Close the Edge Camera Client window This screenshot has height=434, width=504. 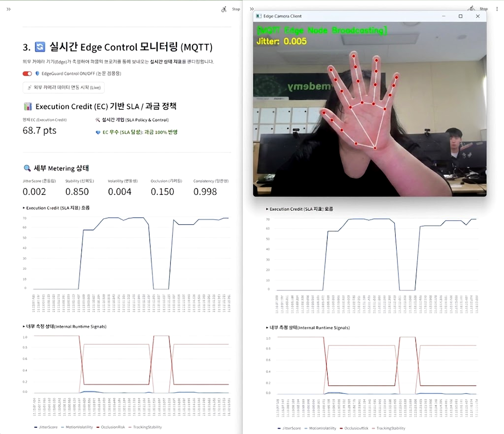[x=478, y=16]
